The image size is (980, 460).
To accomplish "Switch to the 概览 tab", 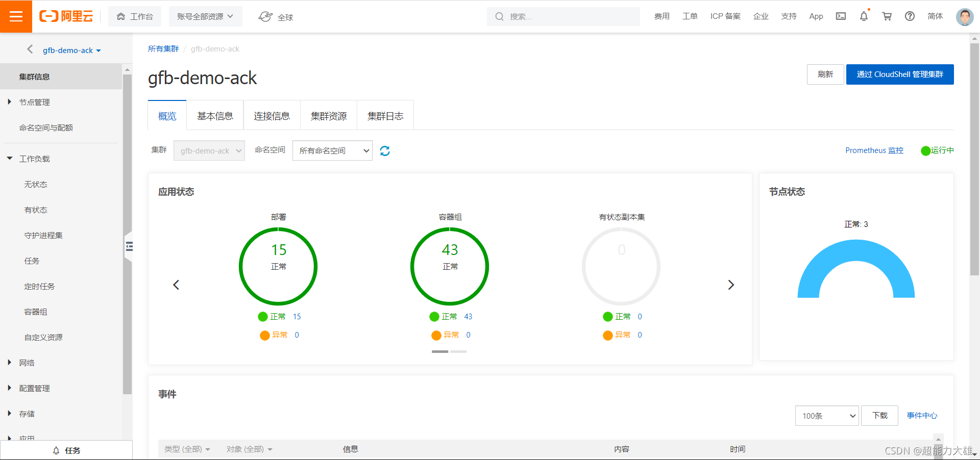I will coord(167,116).
